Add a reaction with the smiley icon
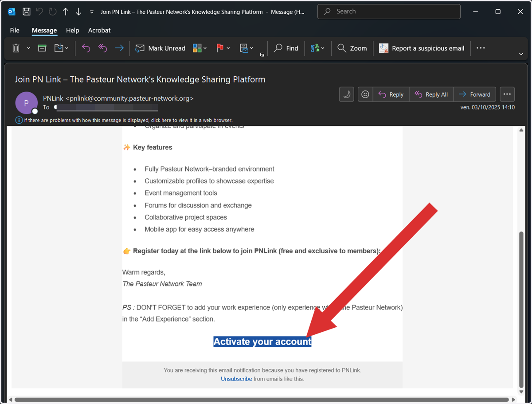This screenshot has width=532, height=404. 365,94
